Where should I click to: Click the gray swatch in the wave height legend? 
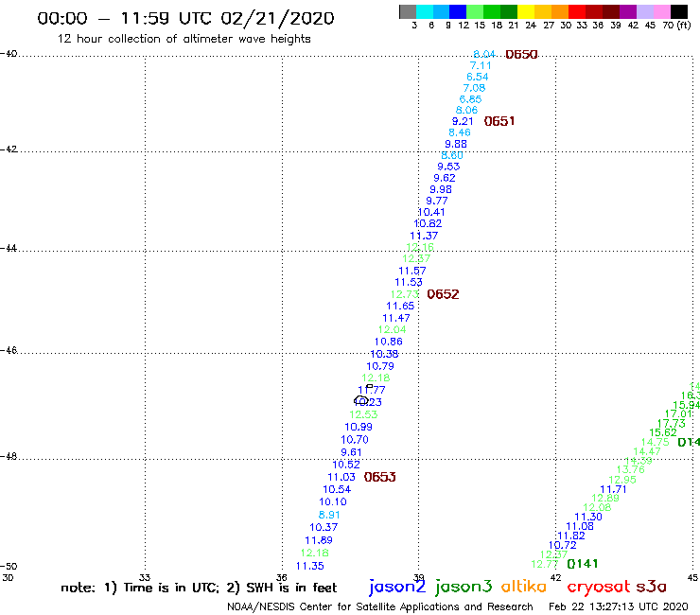point(408,11)
